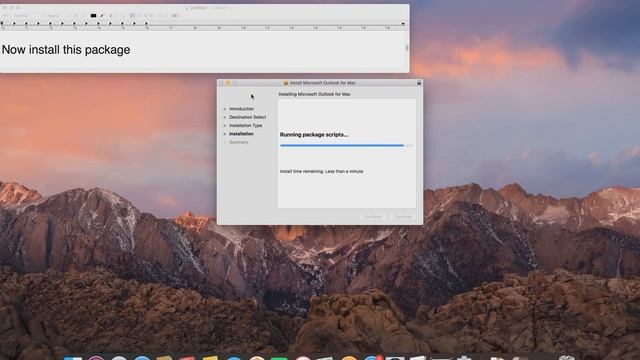Viewport: 640px width, 360px height.
Task: Select the bold Installation step in sidebar
Action: click(241, 134)
